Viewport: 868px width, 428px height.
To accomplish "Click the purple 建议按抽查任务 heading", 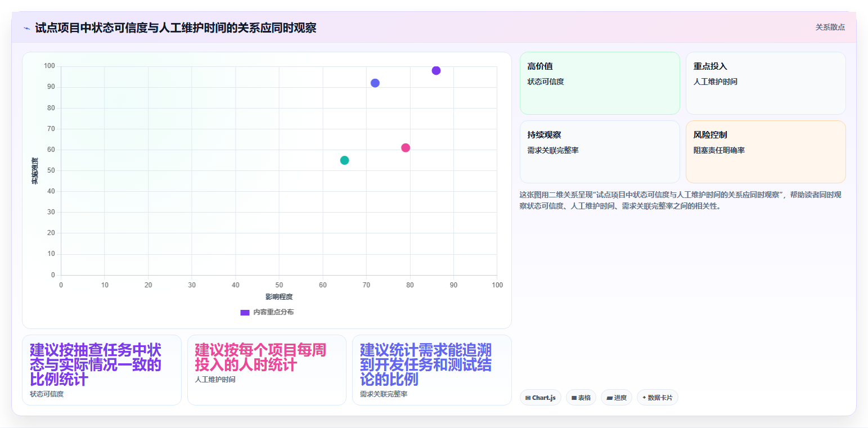I will (96, 364).
